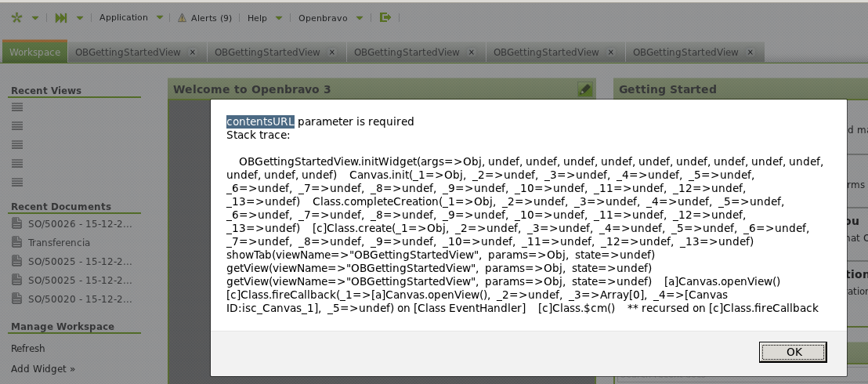
Task: Click document icon beside SO/50020
Action: tap(16, 299)
